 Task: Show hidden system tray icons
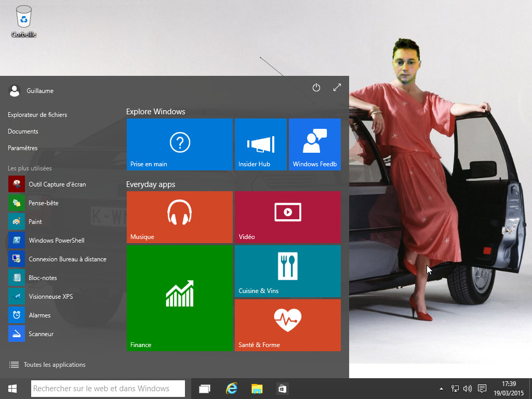442,389
